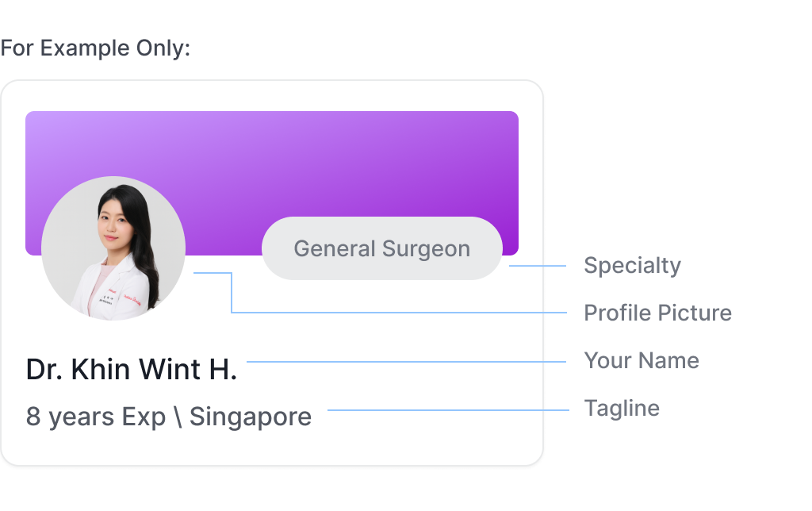Click the word Singapore in the tagline

(251, 417)
